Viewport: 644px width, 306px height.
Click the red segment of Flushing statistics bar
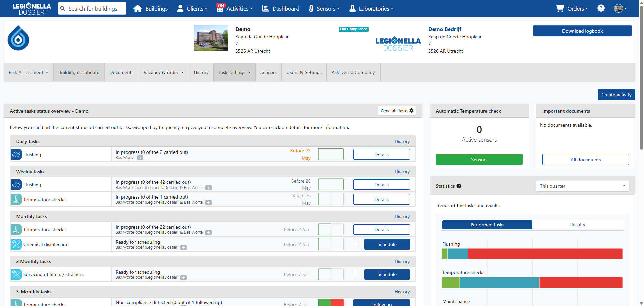click(x=545, y=254)
